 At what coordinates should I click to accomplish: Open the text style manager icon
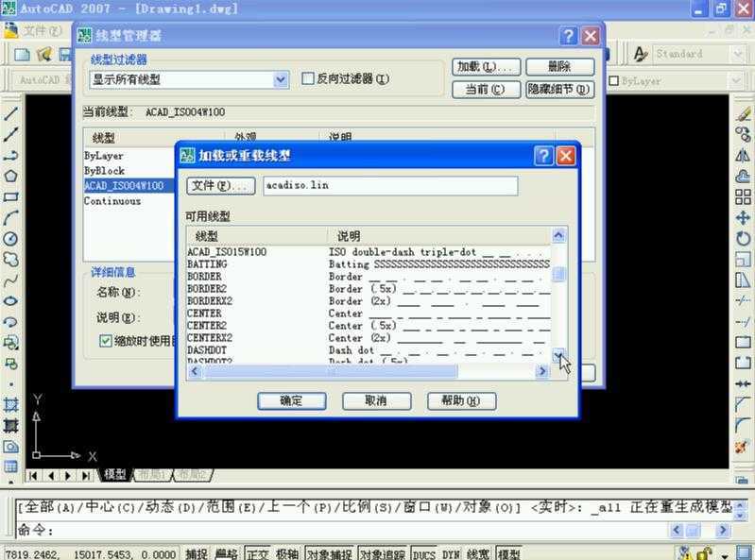(641, 54)
